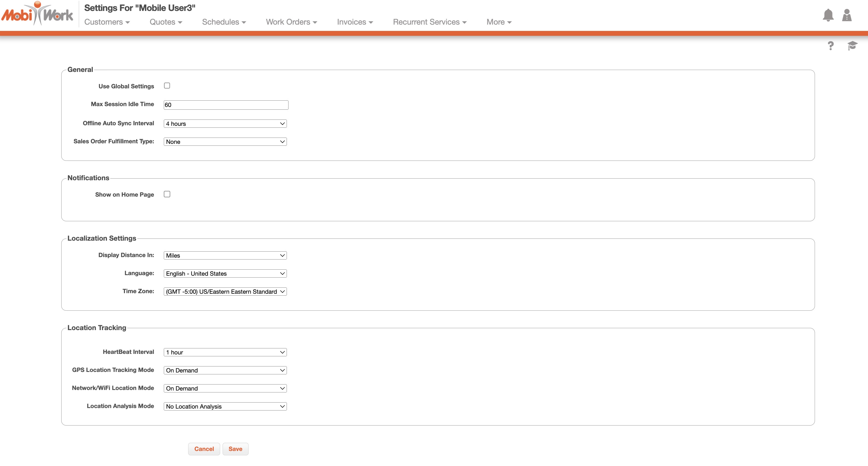This screenshot has width=868, height=466.
Task: Toggle the Show on Home Page checkbox
Action: tap(167, 194)
